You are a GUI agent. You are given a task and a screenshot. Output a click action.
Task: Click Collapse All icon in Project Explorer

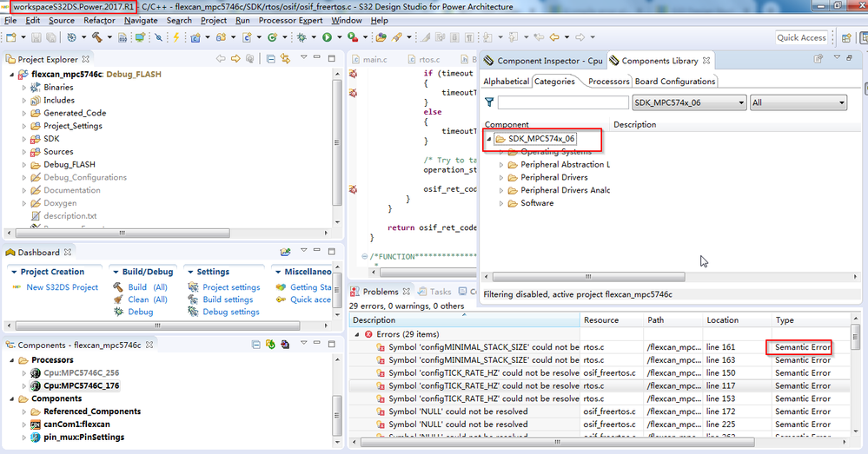click(271, 59)
